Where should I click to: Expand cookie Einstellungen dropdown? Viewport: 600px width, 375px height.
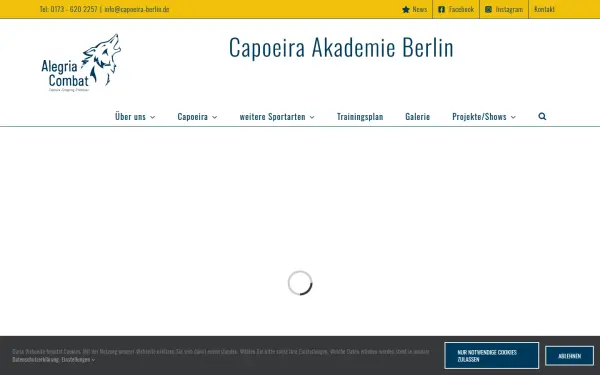point(78,359)
